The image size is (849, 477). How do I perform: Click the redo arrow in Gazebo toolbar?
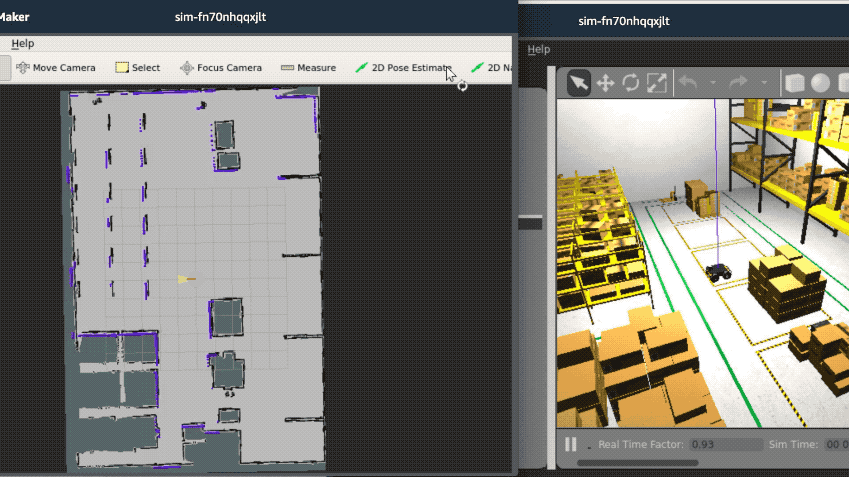point(738,83)
